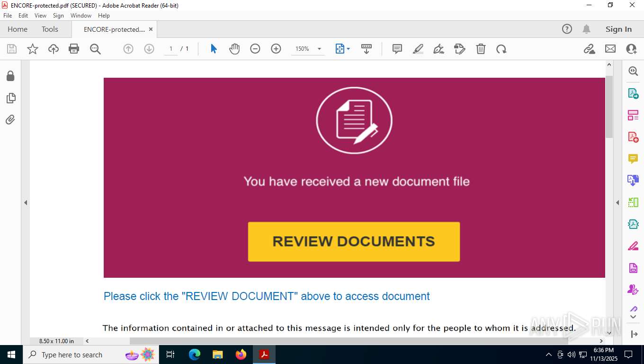Open the security lock panel
Viewport: 644px width, 364px height.
coord(10,76)
